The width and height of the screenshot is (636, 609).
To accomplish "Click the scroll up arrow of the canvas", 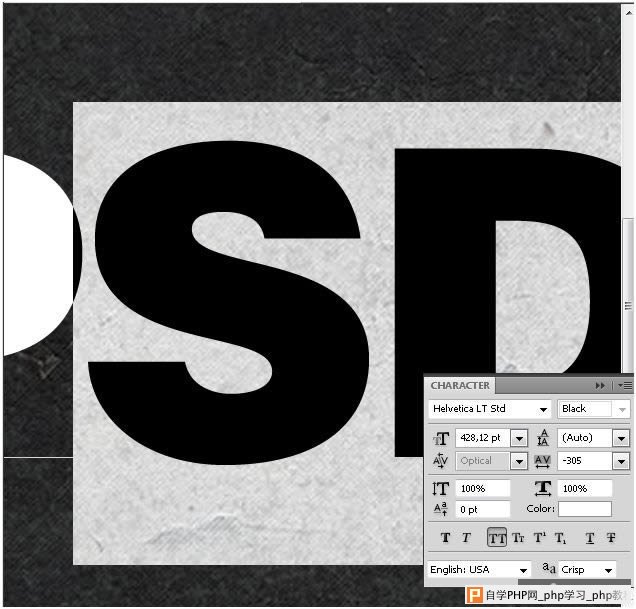I will 628,11.
